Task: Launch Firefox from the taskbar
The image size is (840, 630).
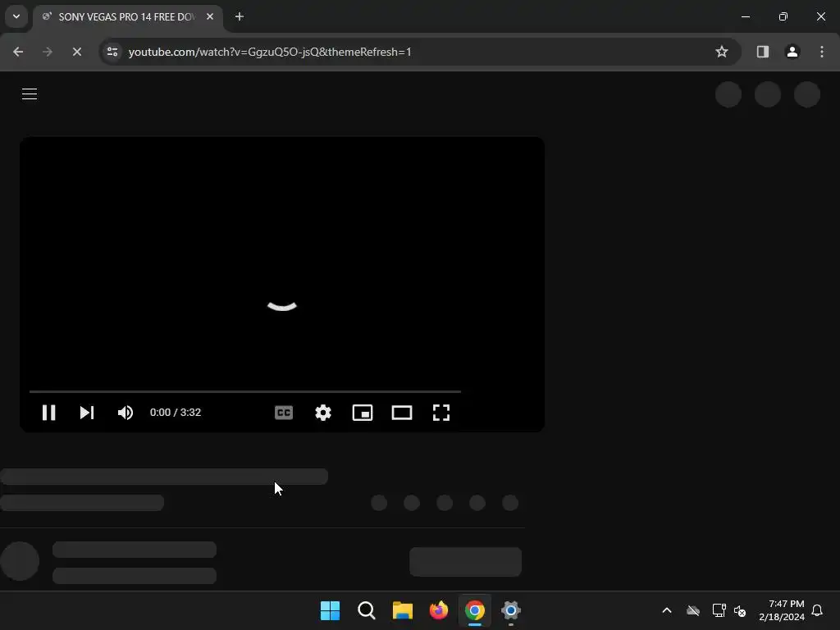Action: click(x=439, y=610)
